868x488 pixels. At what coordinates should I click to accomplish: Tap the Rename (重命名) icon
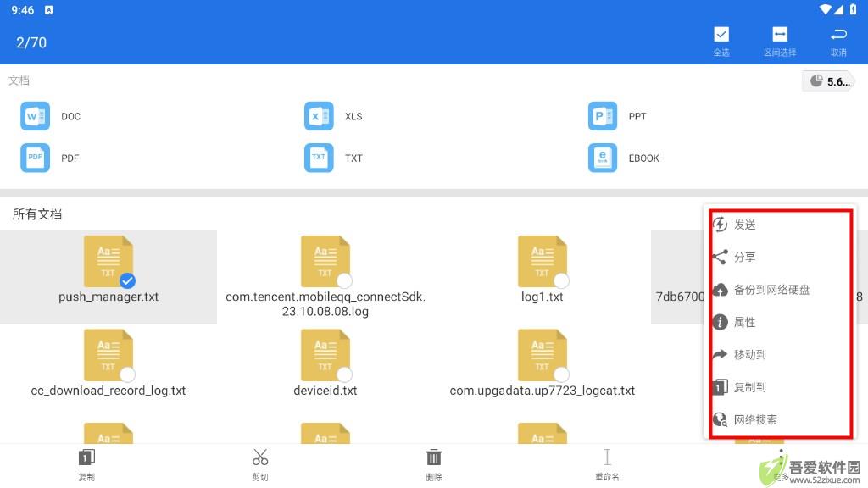[607, 457]
